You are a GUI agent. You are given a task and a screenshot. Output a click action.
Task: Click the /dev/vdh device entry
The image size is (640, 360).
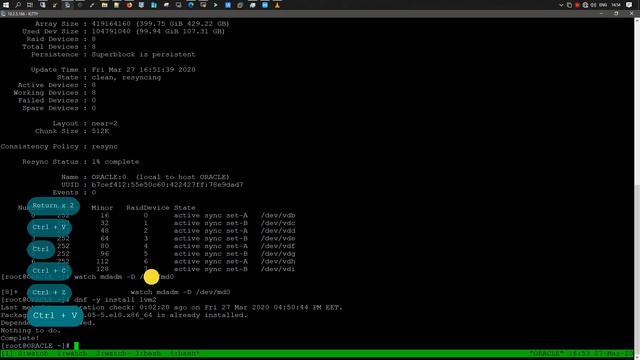[278, 262]
